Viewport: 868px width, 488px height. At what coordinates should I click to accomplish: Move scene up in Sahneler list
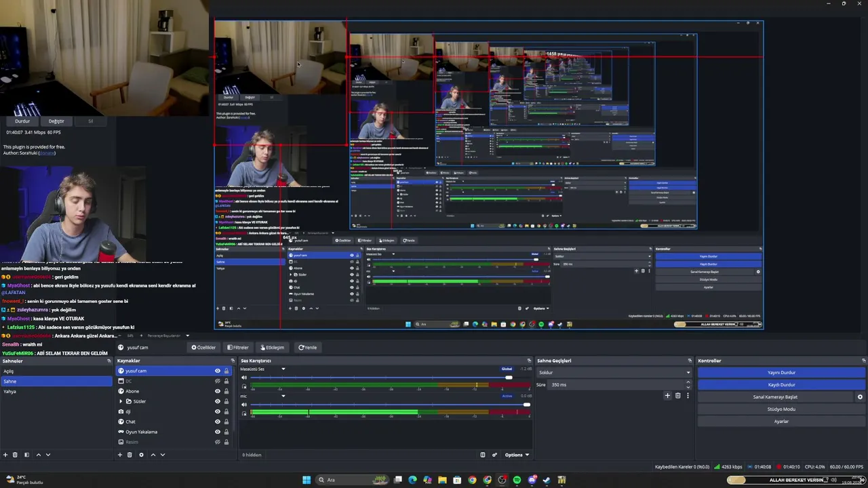38,455
